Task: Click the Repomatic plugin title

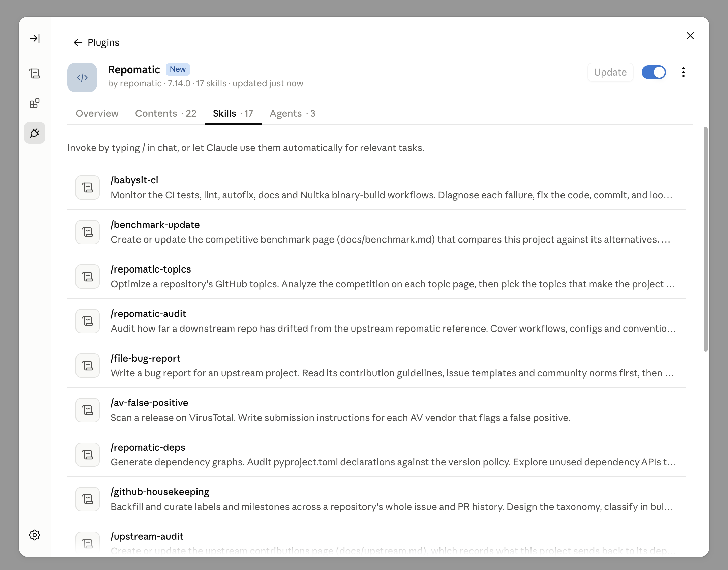Action: point(134,69)
